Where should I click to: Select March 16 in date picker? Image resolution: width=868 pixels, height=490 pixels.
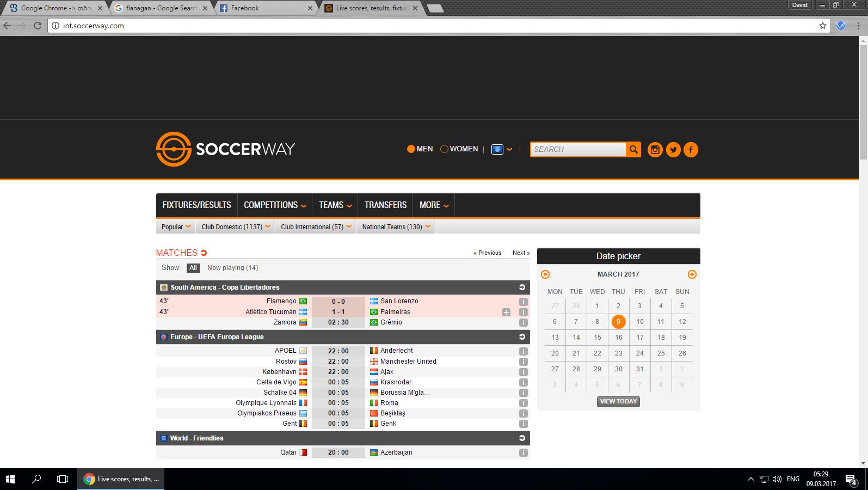coord(619,338)
